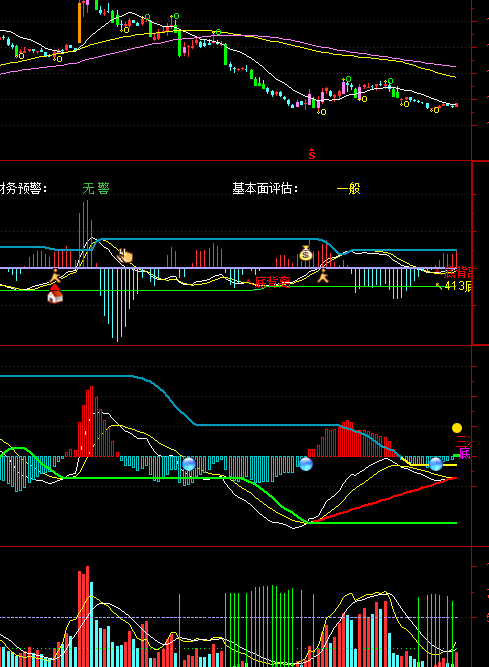
Task: Click the yellow 一般 rating text
Action: (x=348, y=188)
